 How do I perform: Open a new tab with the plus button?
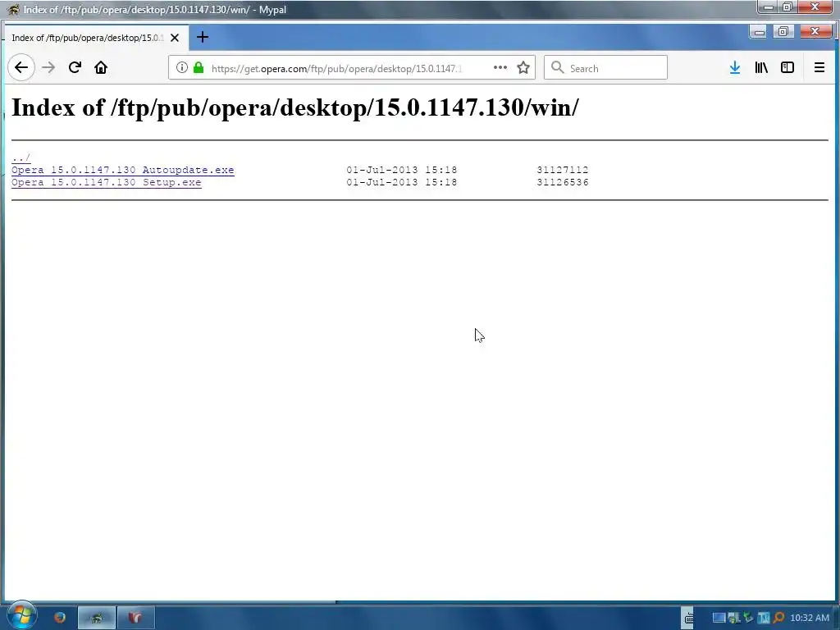pos(203,38)
